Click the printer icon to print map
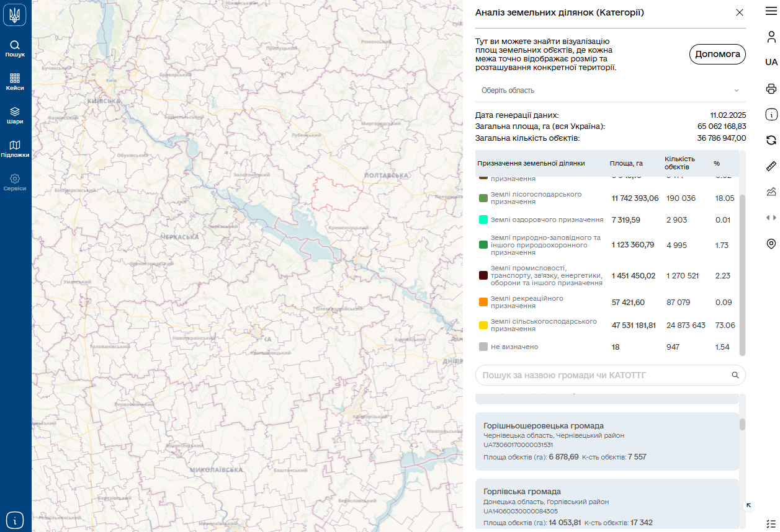The height and width of the screenshot is (532, 780). (x=771, y=89)
